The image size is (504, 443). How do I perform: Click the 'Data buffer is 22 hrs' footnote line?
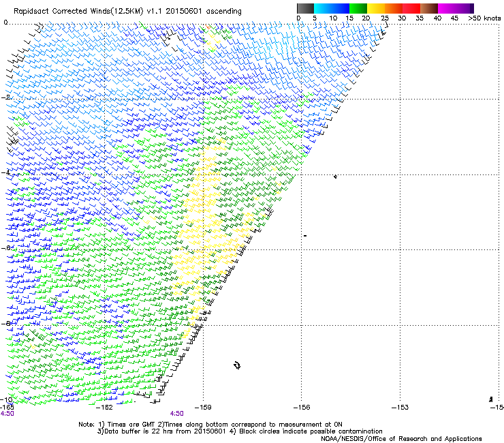coord(240,431)
